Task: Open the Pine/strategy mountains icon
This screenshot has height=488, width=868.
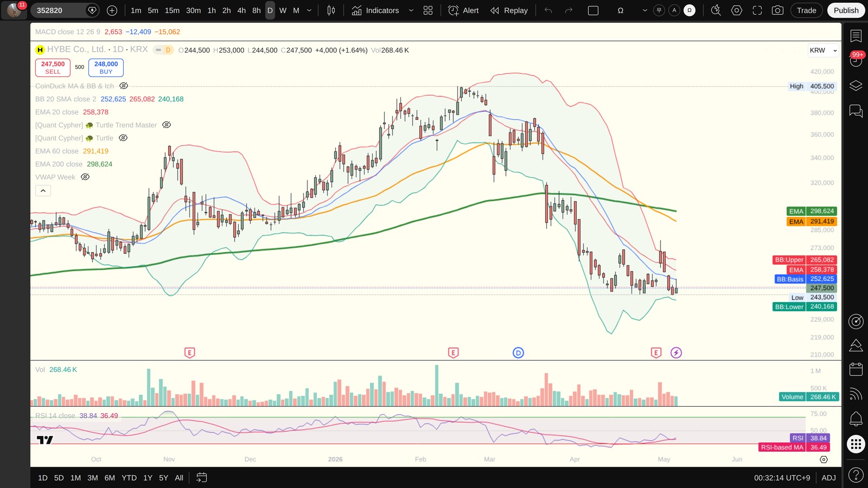Action: point(856,345)
